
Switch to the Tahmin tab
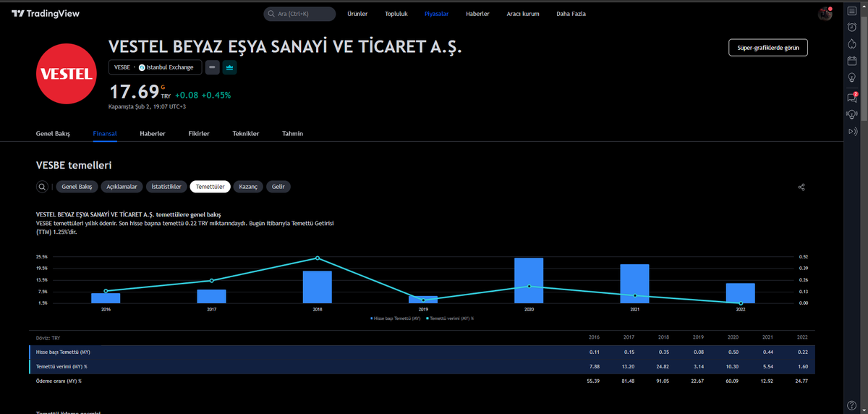pos(292,134)
